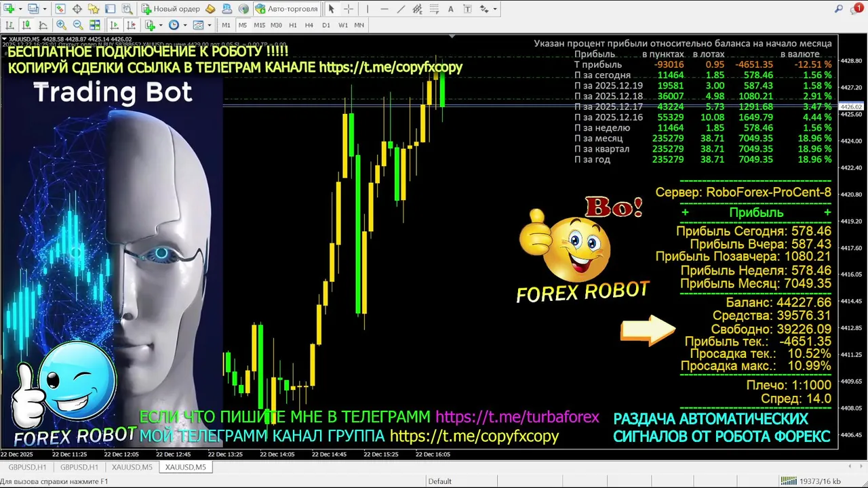The image size is (868, 488).
Task: Switch chart to bar chart mode
Action: [x=9, y=25]
